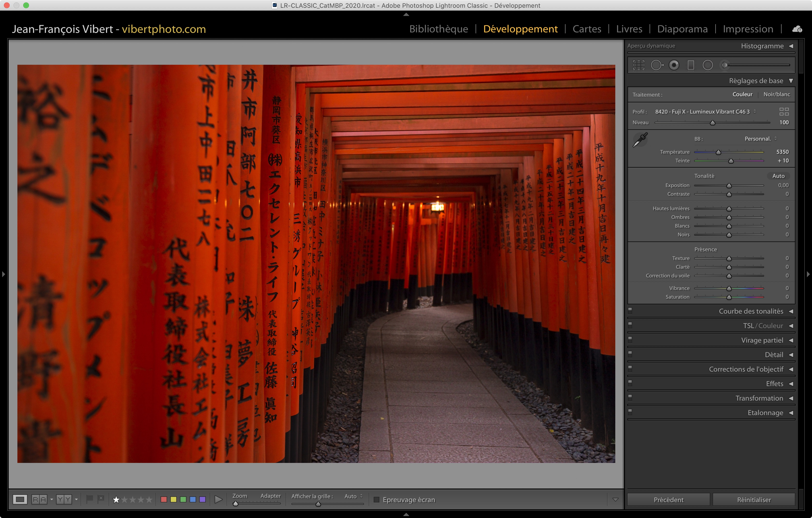The width and height of the screenshot is (812, 518).
Task: Select the Crop overlay tool
Action: click(x=638, y=65)
